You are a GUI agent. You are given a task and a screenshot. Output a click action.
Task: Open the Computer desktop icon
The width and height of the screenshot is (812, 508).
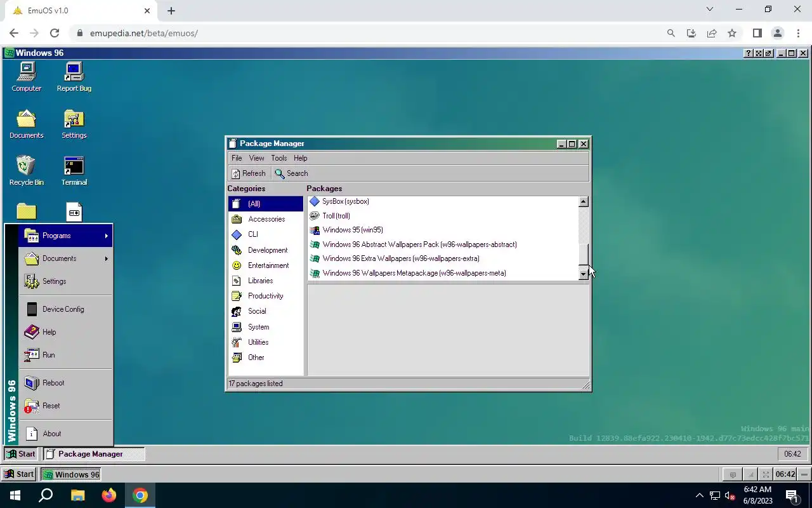pos(27,77)
